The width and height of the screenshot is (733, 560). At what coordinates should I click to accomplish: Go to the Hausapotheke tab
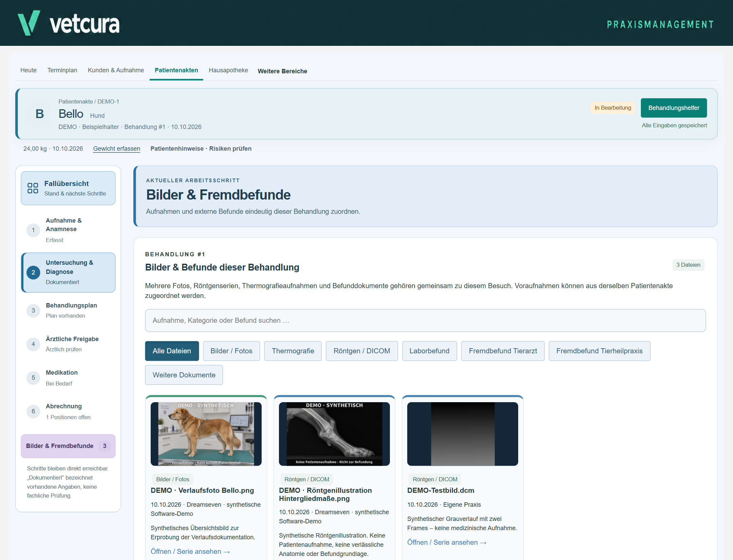[228, 70]
